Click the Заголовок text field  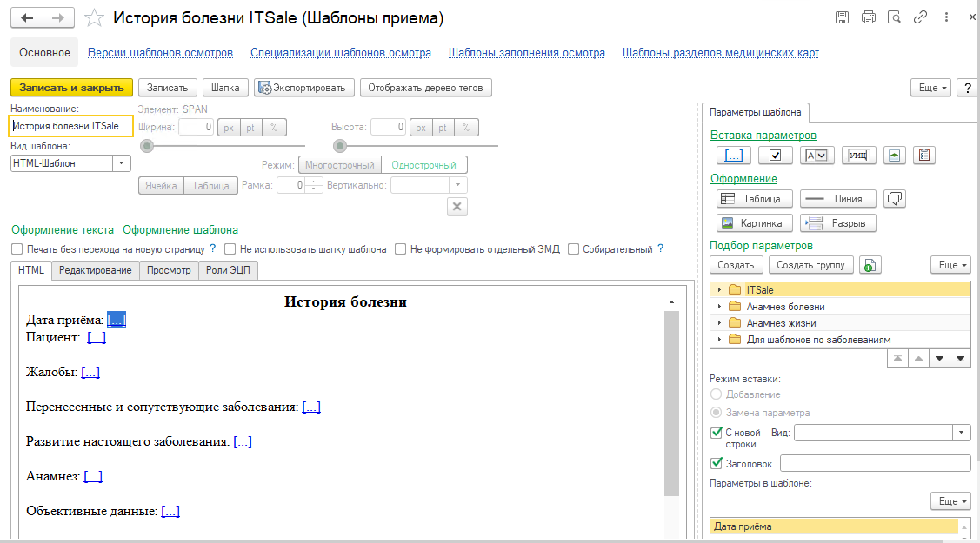[875, 463]
